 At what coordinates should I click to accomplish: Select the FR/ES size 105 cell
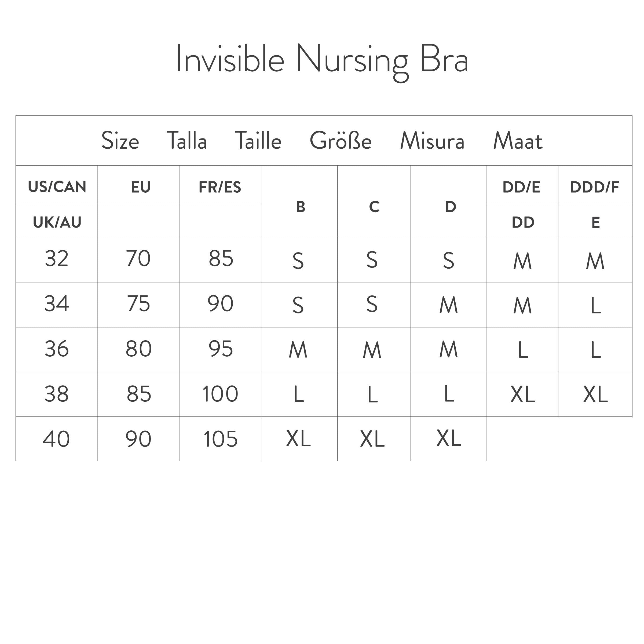pos(220,439)
